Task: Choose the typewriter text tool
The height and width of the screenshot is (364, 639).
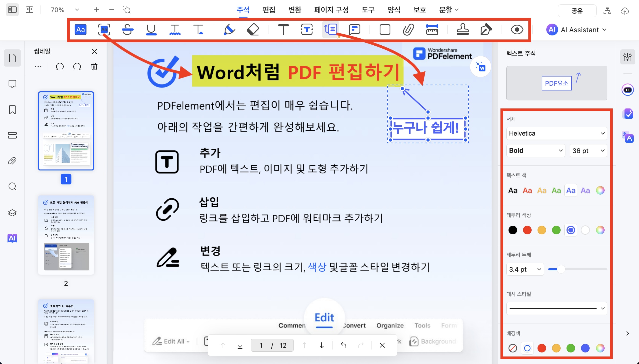Action: (283, 30)
